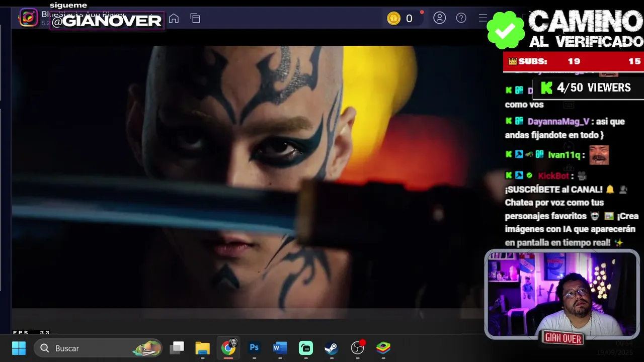Open OBS Studio from the taskbar
The width and height of the screenshot is (644, 362).
(x=357, y=347)
